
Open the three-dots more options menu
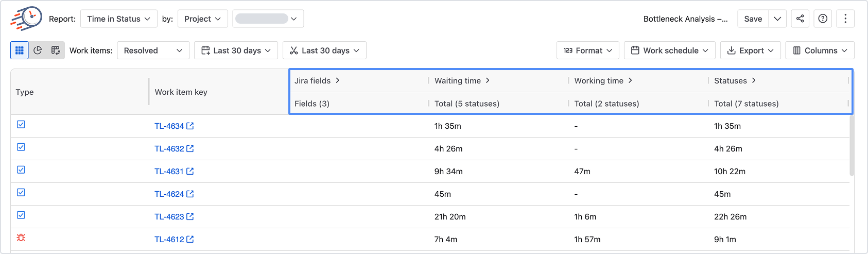coord(845,19)
